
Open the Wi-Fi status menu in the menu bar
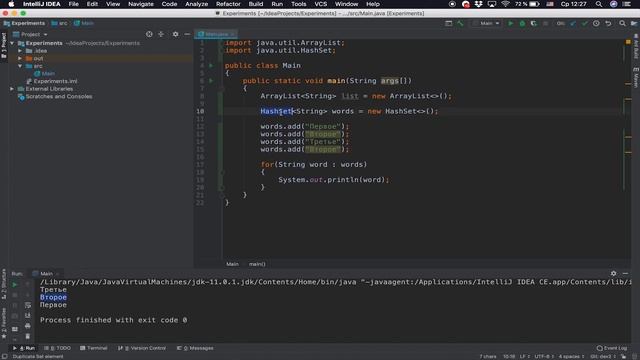pos(505,4)
